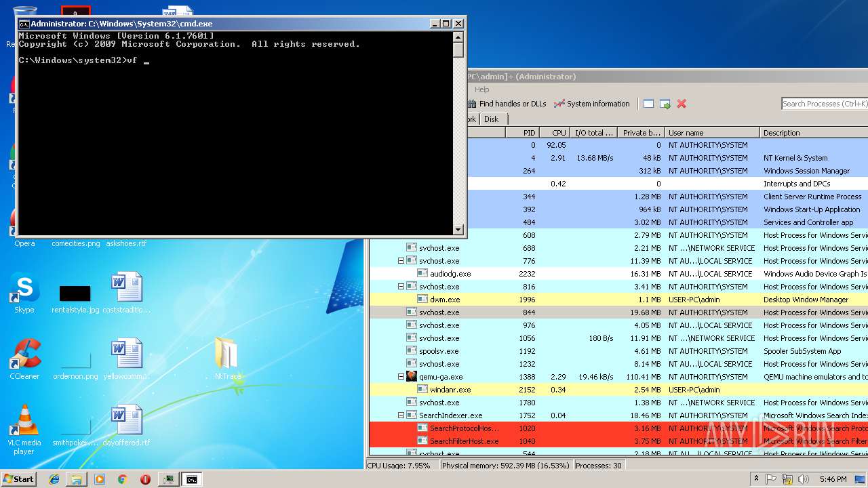Open the Start menu
The width and height of the screenshot is (868, 488).
18,479
